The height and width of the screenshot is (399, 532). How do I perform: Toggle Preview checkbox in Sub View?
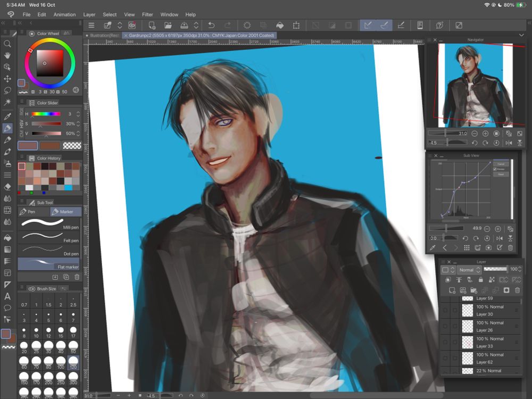pos(495,169)
